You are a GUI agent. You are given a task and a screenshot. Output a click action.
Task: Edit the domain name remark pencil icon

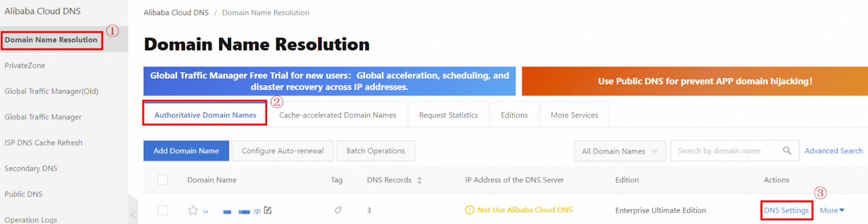(267, 210)
